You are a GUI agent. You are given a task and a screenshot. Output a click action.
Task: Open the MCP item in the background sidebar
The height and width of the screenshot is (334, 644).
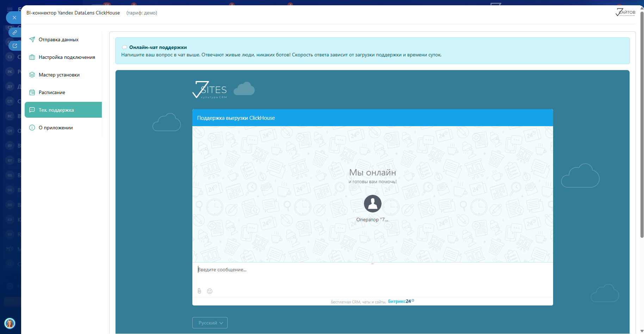10,249
